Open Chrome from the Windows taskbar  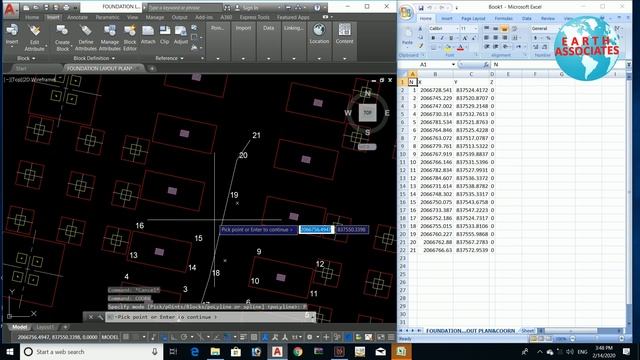coord(298,351)
